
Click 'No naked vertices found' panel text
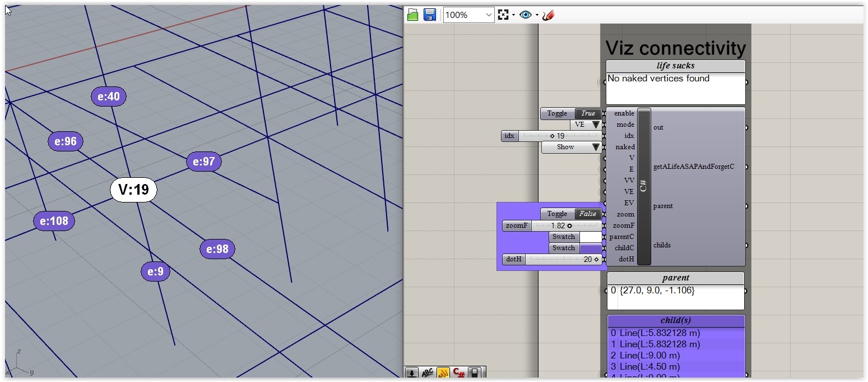click(658, 79)
